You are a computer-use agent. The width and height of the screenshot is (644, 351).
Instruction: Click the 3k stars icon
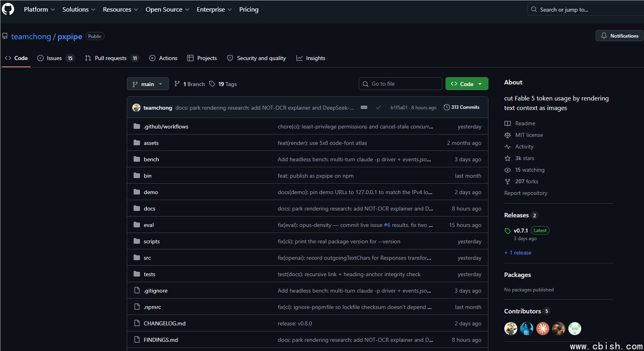(x=508, y=158)
